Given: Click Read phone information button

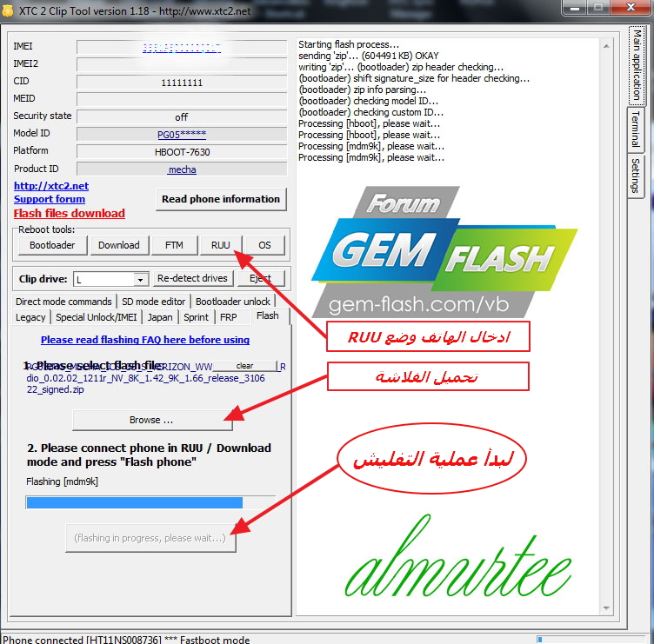Looking at the screenshot, I should point(221,199).
